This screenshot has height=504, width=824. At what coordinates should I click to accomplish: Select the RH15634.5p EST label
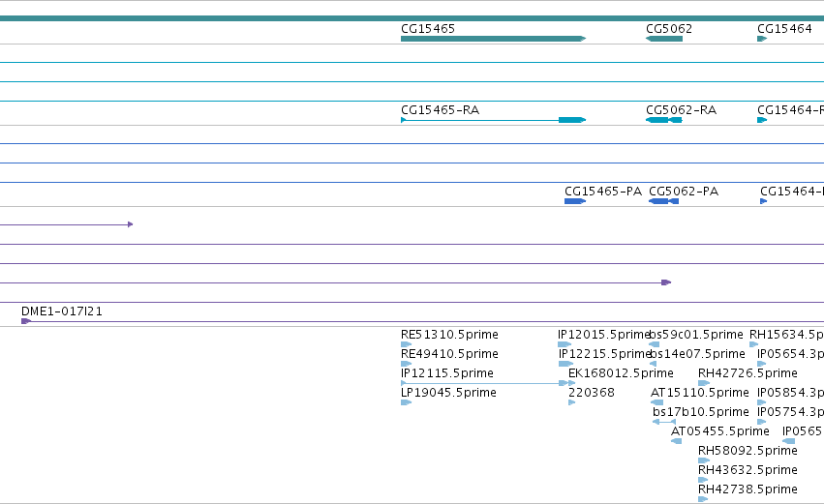coord(786,335)
